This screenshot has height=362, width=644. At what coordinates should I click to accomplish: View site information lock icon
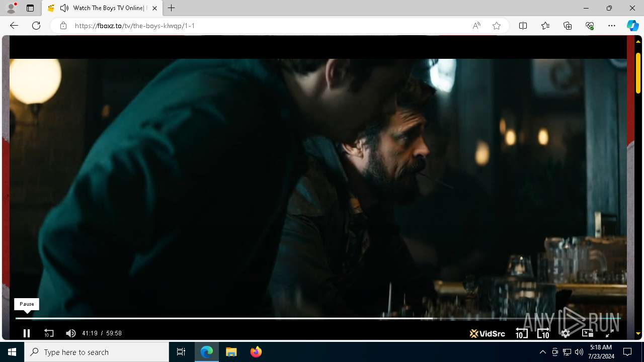pyautogui.click(x=63, y=26)
